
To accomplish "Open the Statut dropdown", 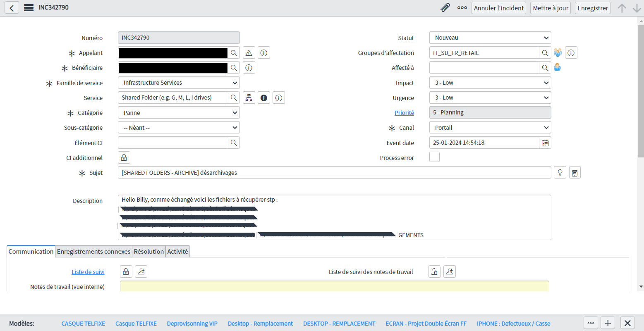I will click(490, 38).
